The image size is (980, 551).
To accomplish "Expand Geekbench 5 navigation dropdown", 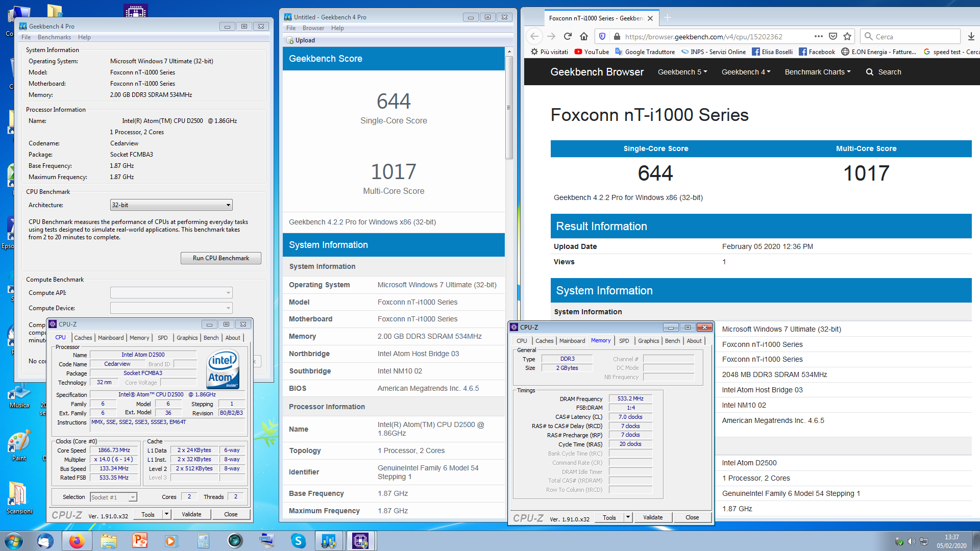I will 682,72.
